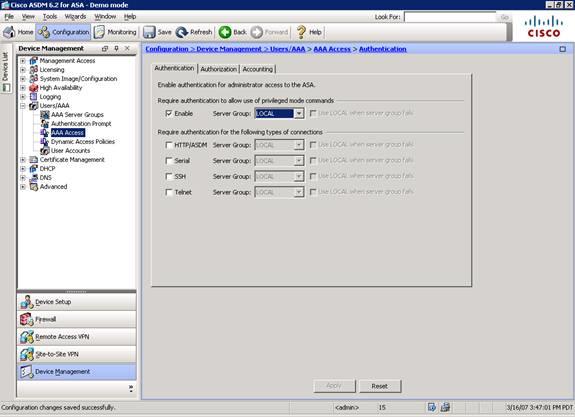Select the System Image/Configuration icon
This screenshot has height=417, width=575.
[33, 78]
